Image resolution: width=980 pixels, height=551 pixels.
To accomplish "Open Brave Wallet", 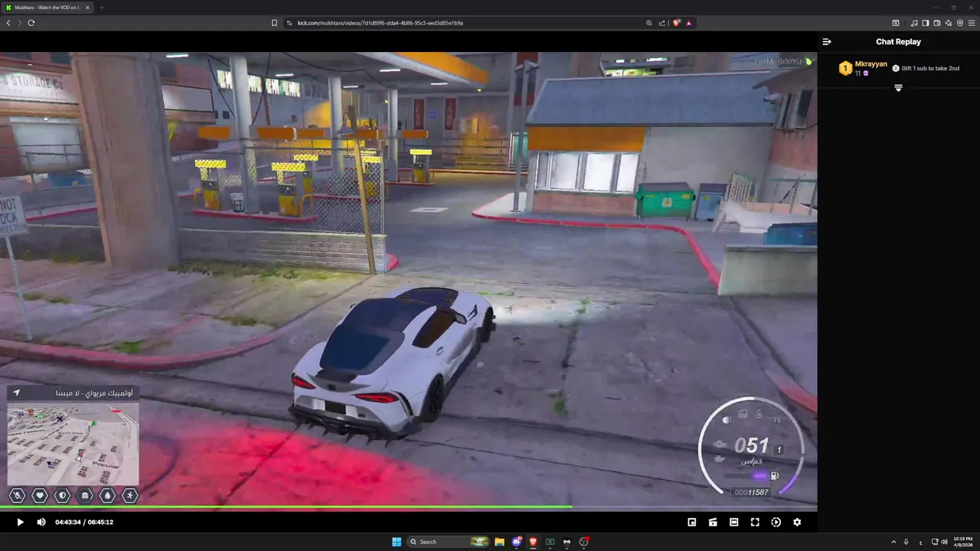I will pos(937,23).
